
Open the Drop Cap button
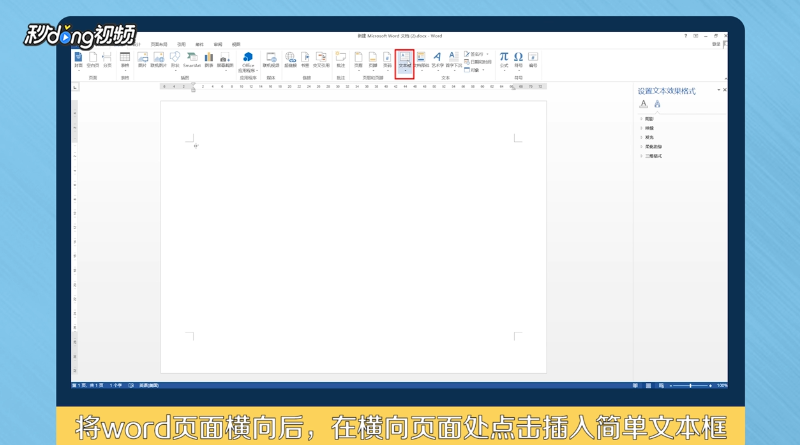tap(454, 60)
